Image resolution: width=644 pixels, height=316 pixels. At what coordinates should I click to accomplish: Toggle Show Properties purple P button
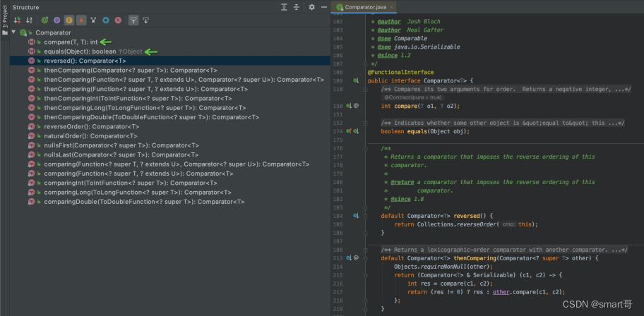(56, 20)
